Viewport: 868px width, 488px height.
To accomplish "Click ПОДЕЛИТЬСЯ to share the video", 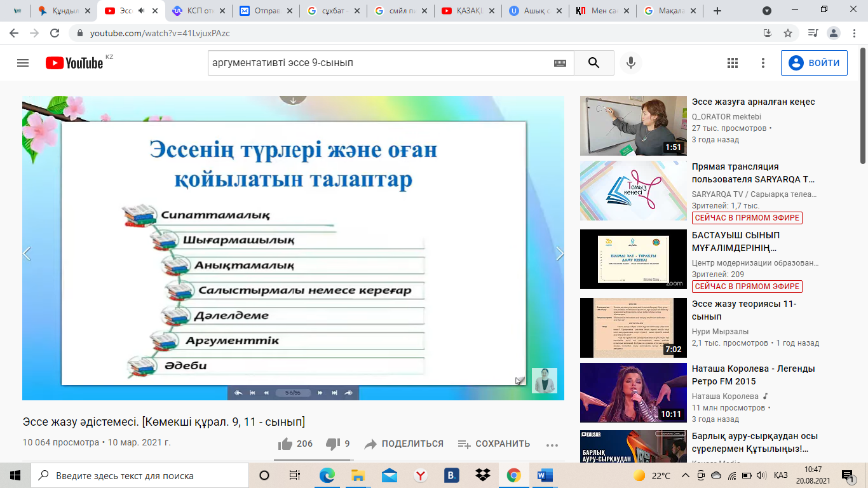I will (403, 444).
